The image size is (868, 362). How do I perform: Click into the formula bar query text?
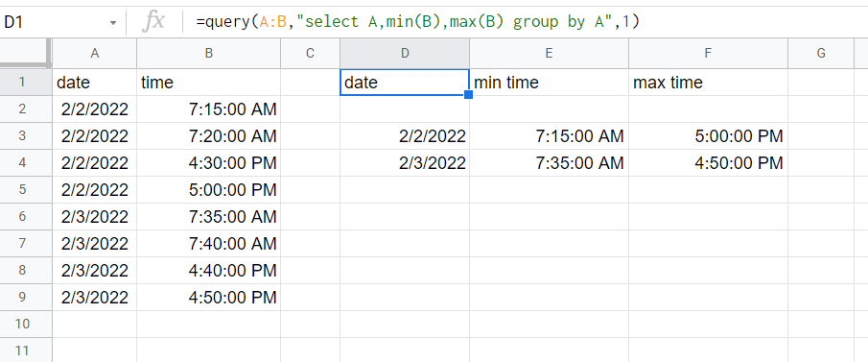(417, 22)
